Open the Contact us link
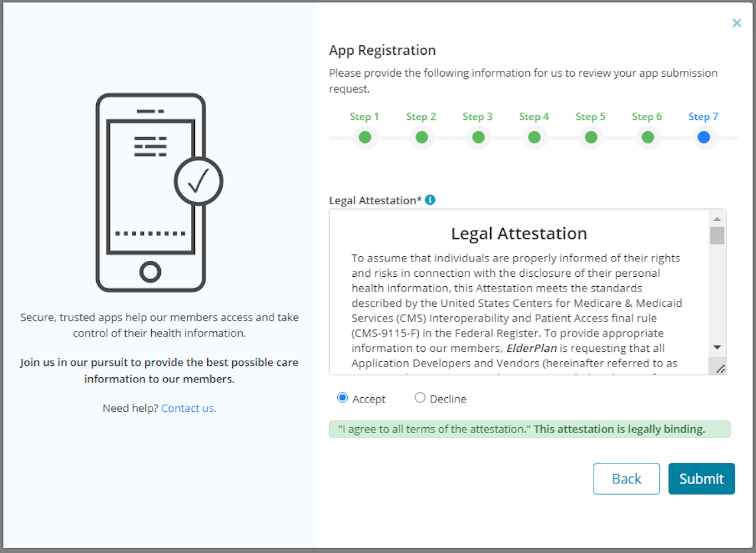 coord(188,408)
